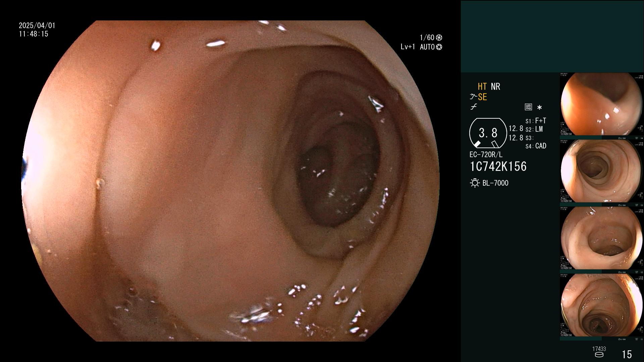
Task: Open the topmost captured thumbnail with orange fold
Action: coord(602,104)
